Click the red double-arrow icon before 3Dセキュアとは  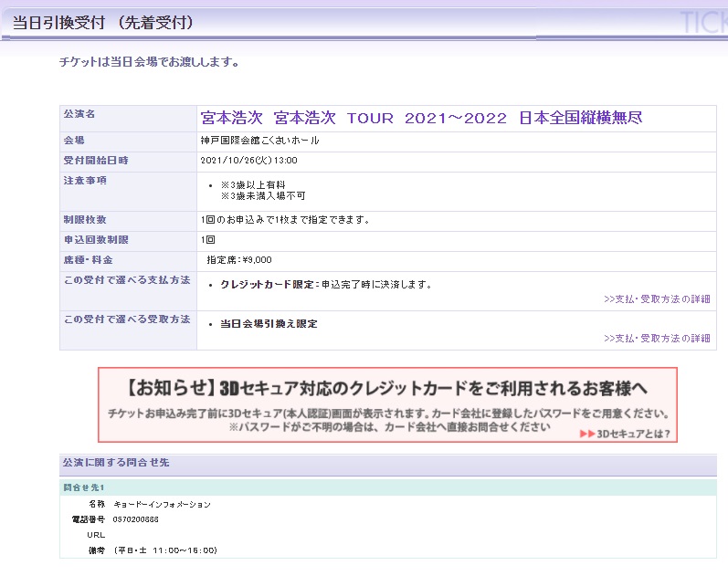587,434
